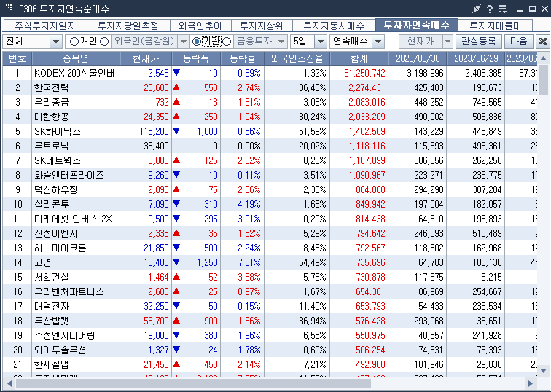Select the 우리벤처파트너스 stock name
Image resolution: width=551 pixels, height=392 pixels.
pyautogui.click(x=69, y=291)
